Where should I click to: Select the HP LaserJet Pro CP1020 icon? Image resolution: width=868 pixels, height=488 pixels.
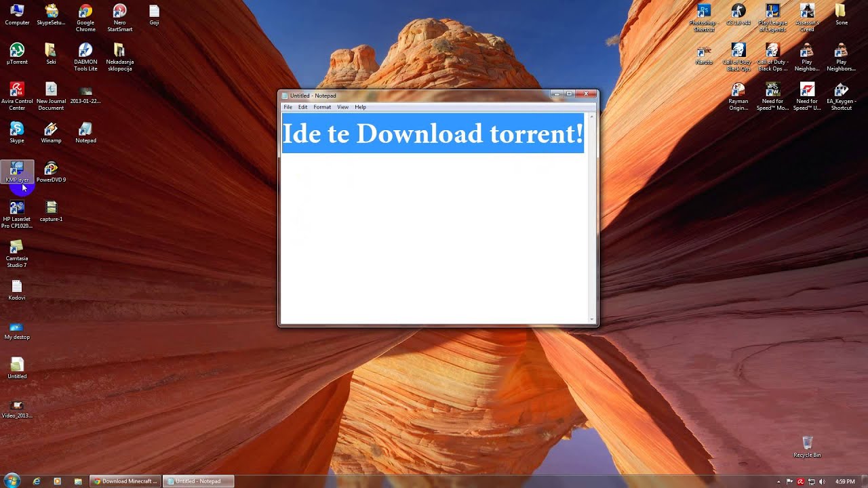pos(17,215)
